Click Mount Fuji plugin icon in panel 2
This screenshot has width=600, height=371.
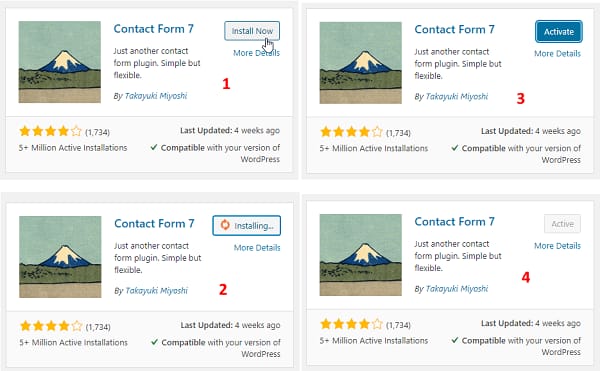coord(60,257)
